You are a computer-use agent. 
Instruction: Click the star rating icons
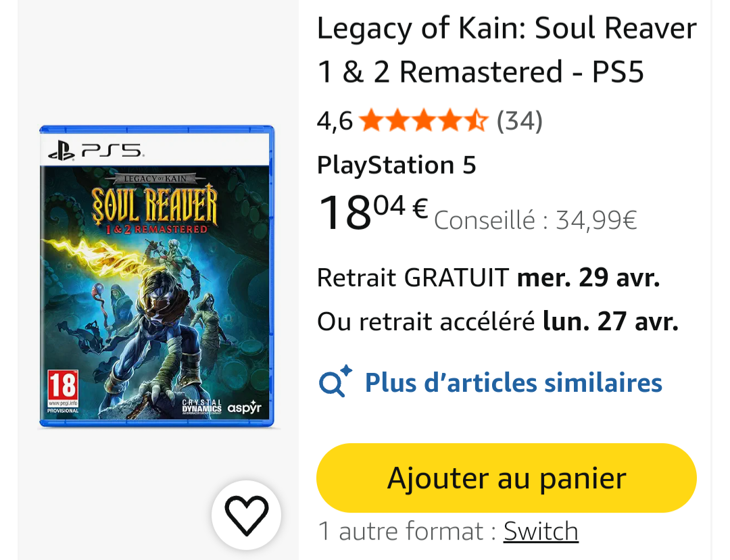(x=423, y=121)
